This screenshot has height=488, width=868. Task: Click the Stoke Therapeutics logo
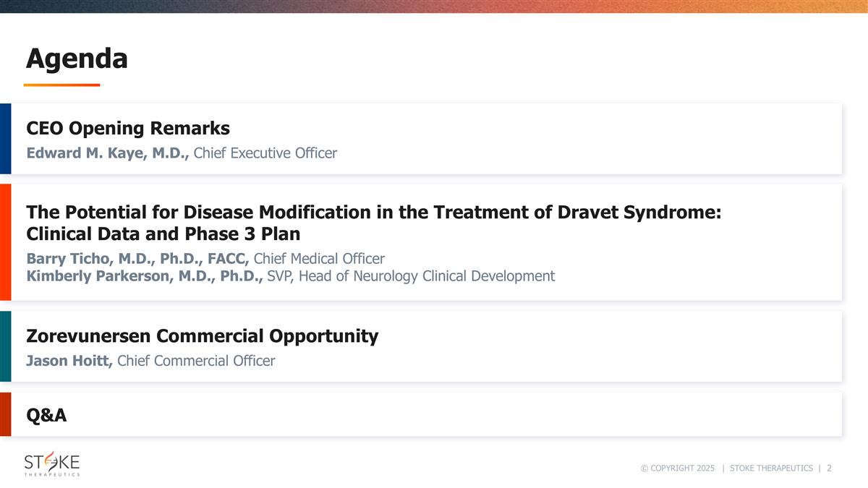(51, 464)
